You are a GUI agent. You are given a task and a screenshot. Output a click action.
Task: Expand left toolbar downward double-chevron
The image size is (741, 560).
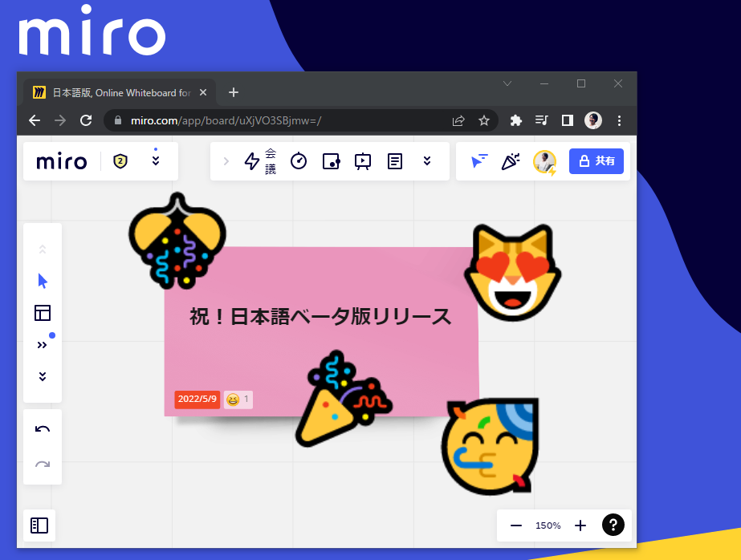(43, 376)
